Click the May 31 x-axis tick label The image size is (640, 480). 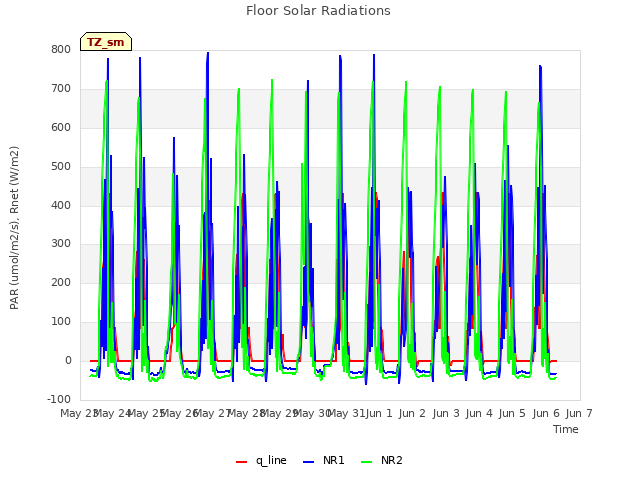346,413
